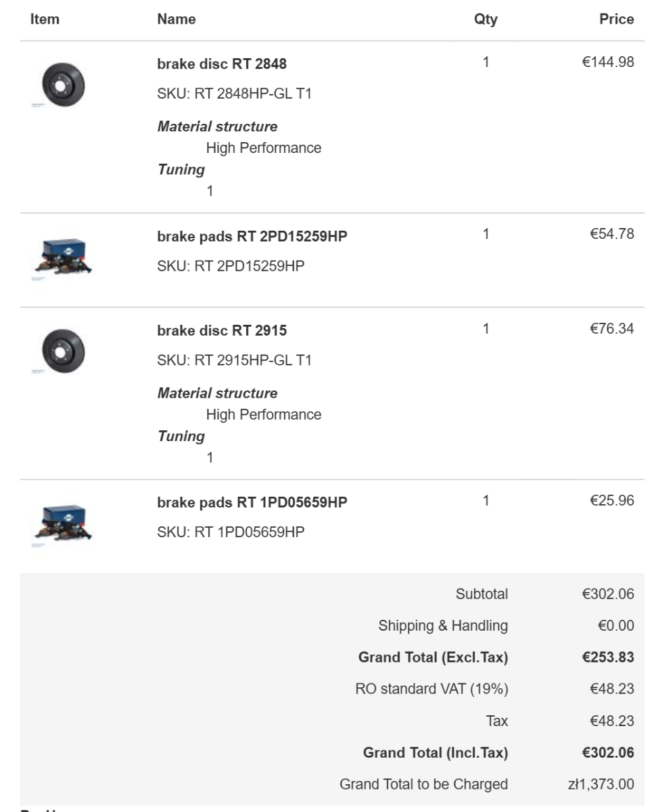Click the Subtotal amount €302.06

[608, 594]
